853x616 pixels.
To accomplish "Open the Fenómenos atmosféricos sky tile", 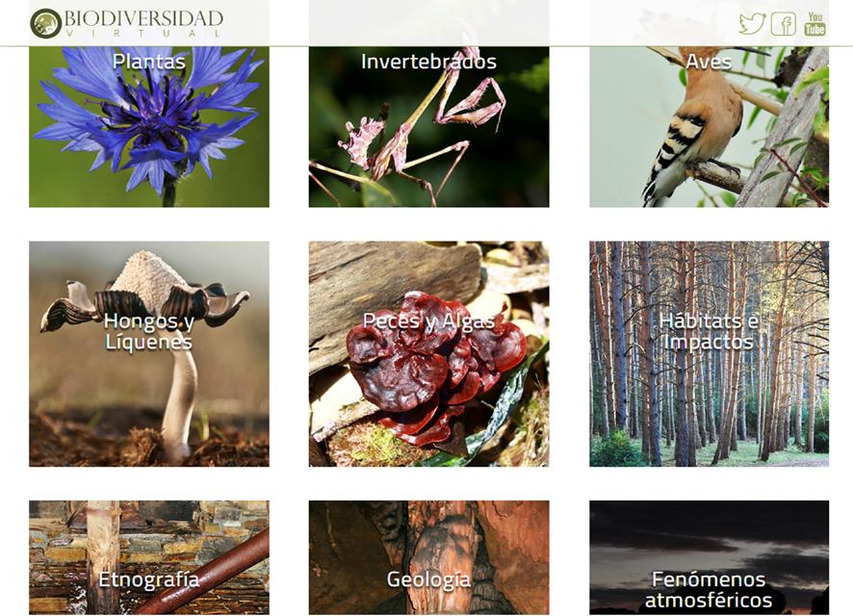I will 709,558.
